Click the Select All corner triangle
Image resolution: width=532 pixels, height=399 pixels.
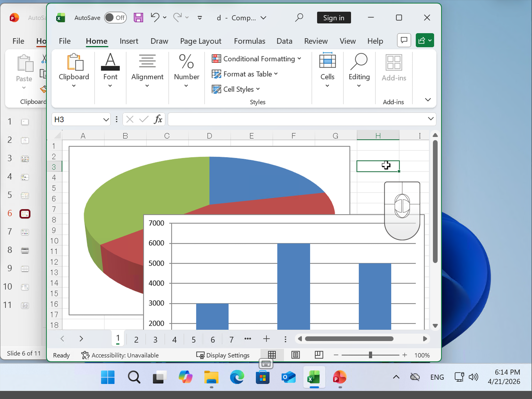click(57, 135)
